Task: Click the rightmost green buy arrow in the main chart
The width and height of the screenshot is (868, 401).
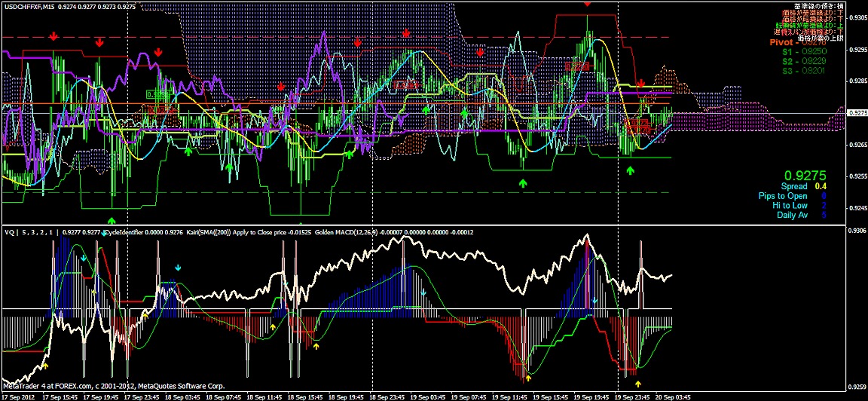Action: [631, 172]
